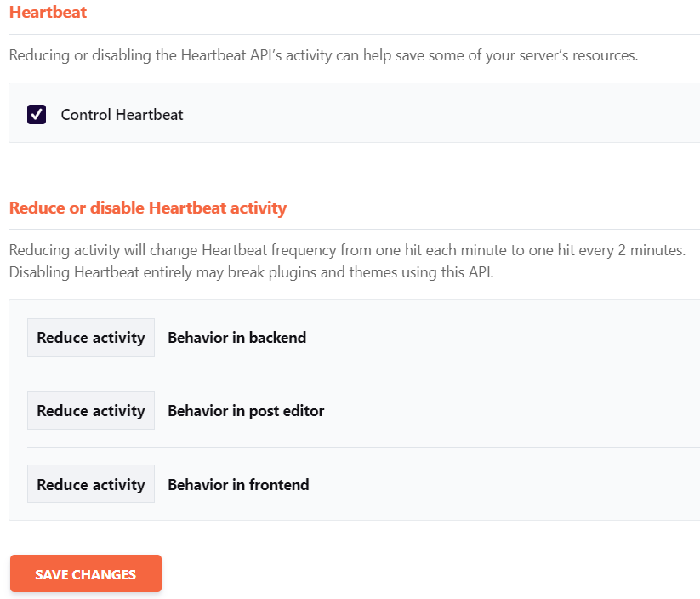Apply updated Heartbeat configuration

tap(85, 573)
